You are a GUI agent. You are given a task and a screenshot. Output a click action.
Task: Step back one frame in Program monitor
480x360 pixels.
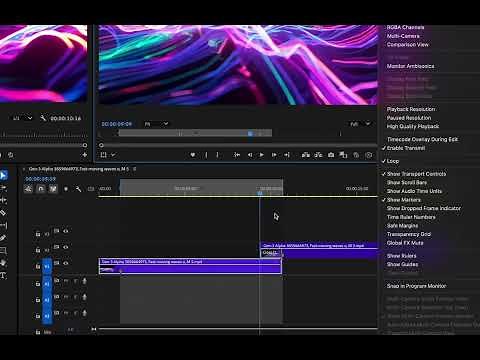pos(249,155)
